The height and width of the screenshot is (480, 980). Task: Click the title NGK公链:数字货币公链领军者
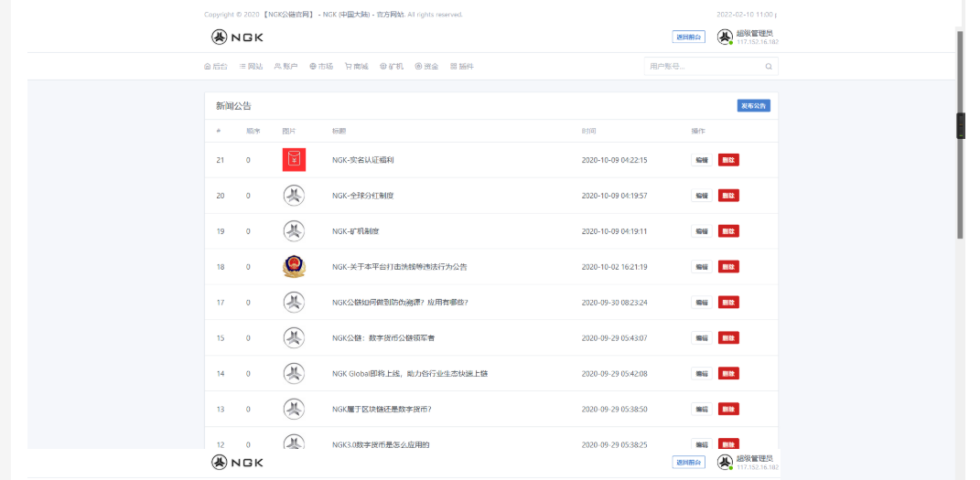(x=383, y=337)
